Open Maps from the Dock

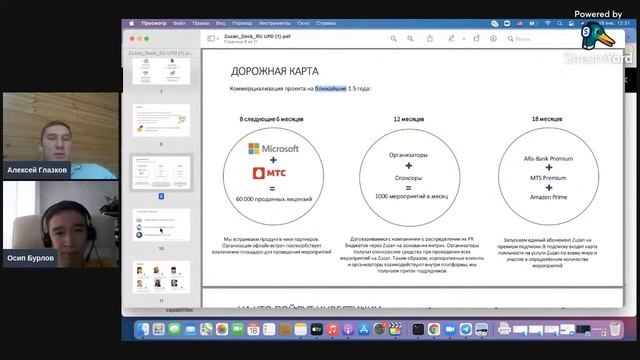tap(206, 329)
